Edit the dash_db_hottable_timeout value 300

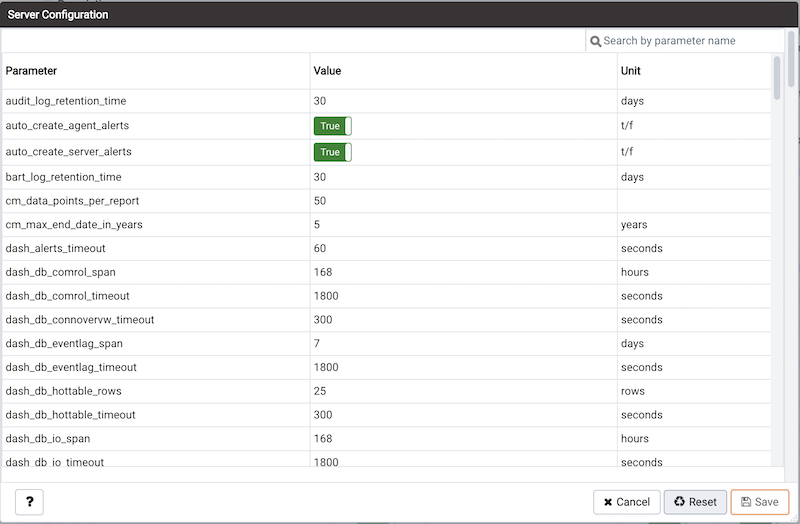pyautogui.click(x=323, y=415)
